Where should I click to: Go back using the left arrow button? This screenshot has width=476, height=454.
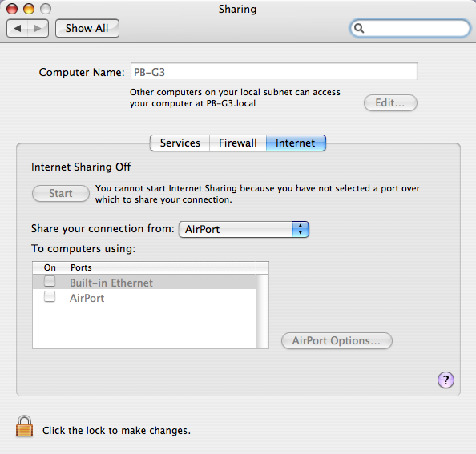pos(18,29)
